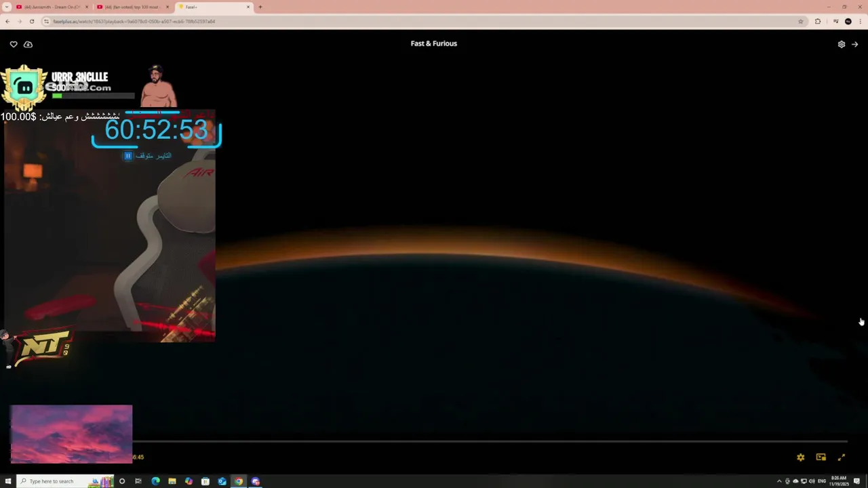Bookmark this page with the star
The height and width of the screenshot is (488, 868).
coord(801,21)
